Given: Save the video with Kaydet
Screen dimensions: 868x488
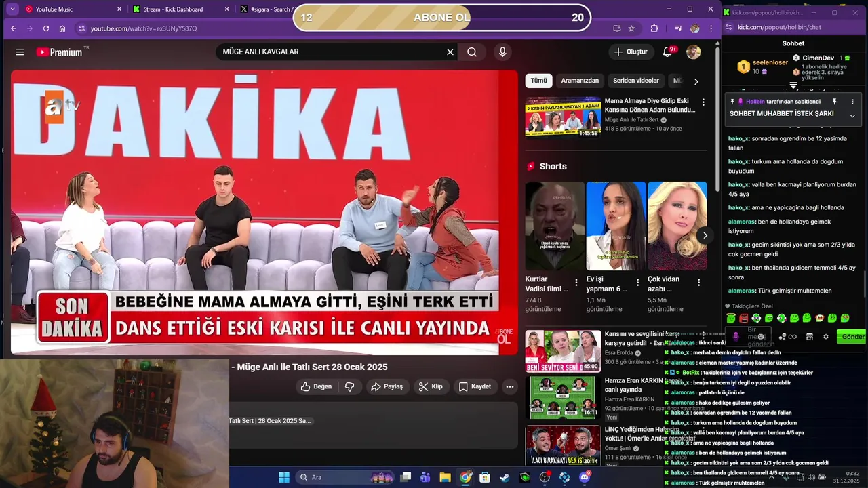Looking at the screenshot, I should [x=475, y=386].
